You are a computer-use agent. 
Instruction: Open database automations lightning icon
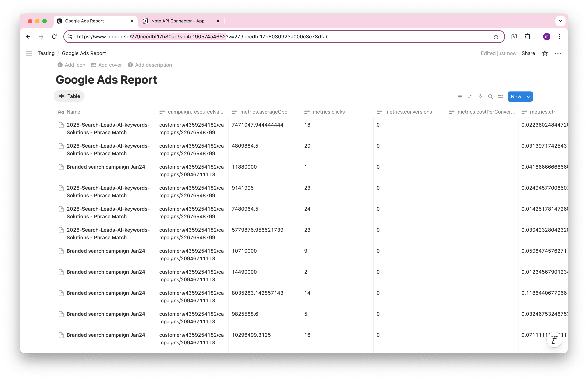(480, 97)
